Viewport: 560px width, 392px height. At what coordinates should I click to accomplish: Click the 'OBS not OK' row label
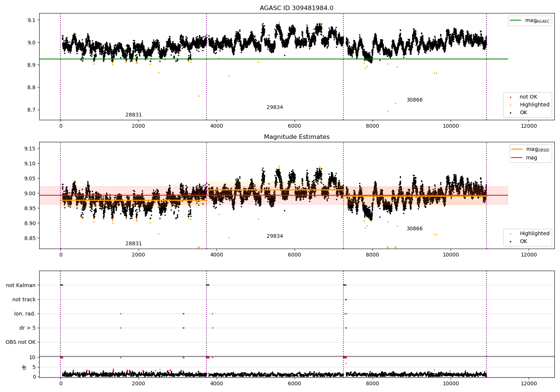tap(21, 342)
